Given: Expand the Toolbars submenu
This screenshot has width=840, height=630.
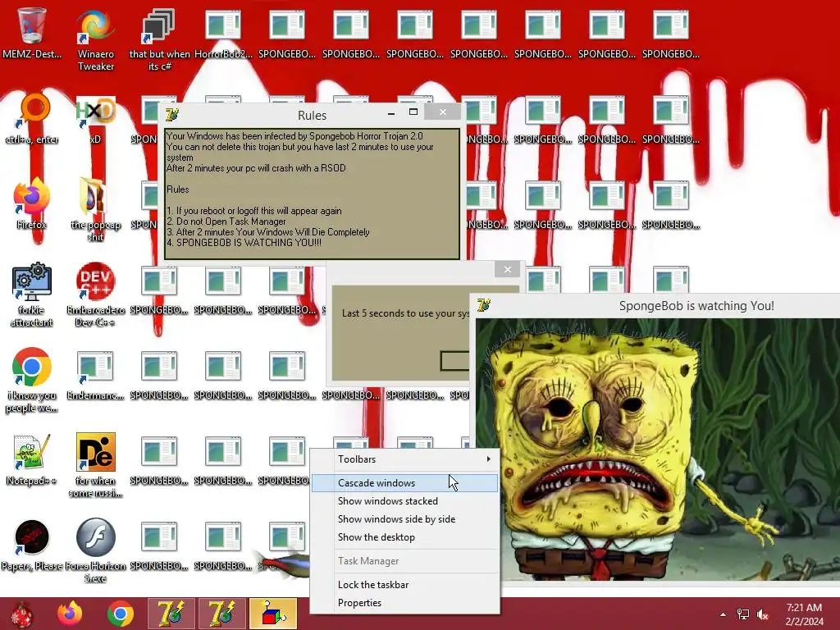Looking at the screenshot, I should (x=405, y=459).
